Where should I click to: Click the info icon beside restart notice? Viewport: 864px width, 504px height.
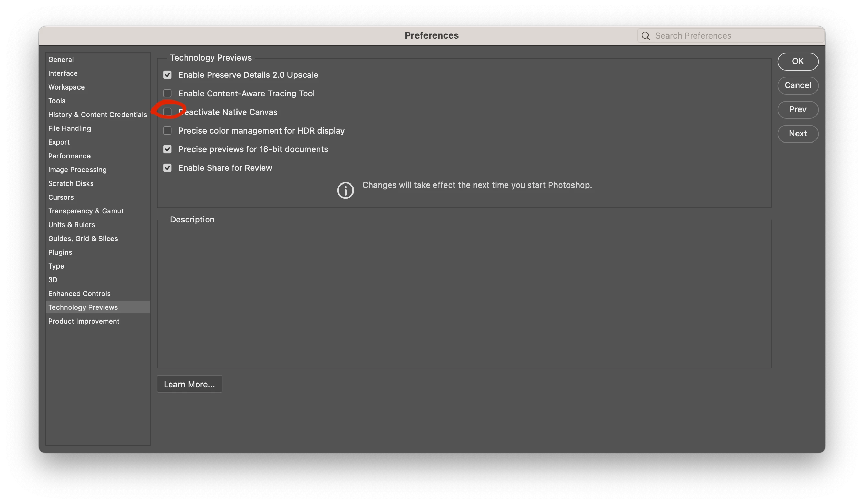point(345,190)
